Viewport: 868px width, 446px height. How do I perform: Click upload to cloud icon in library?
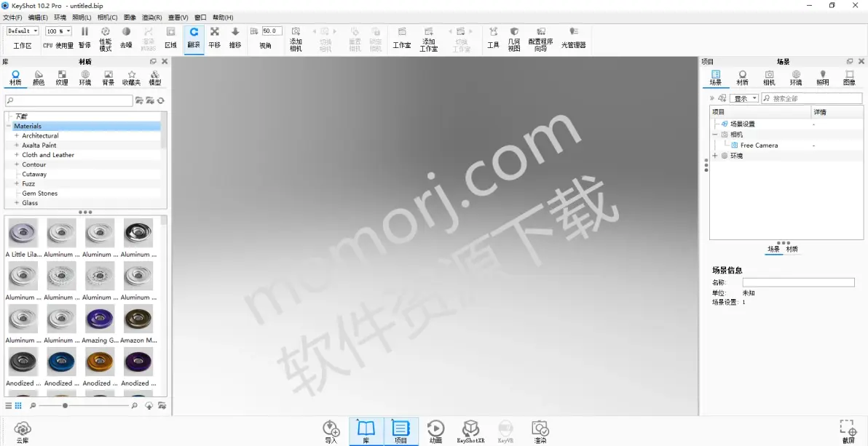pos(149,405)
